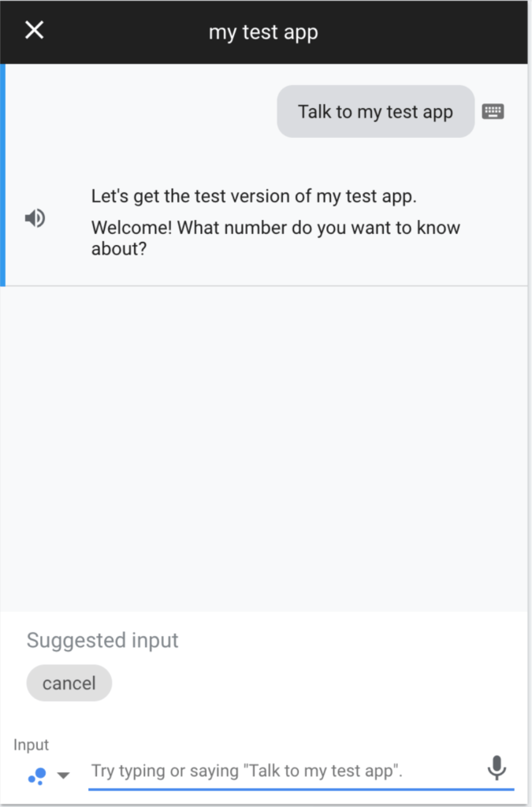Click the 'Suggested input' heading
Viewport: 532px width, 807px height.
coord(102,640)
